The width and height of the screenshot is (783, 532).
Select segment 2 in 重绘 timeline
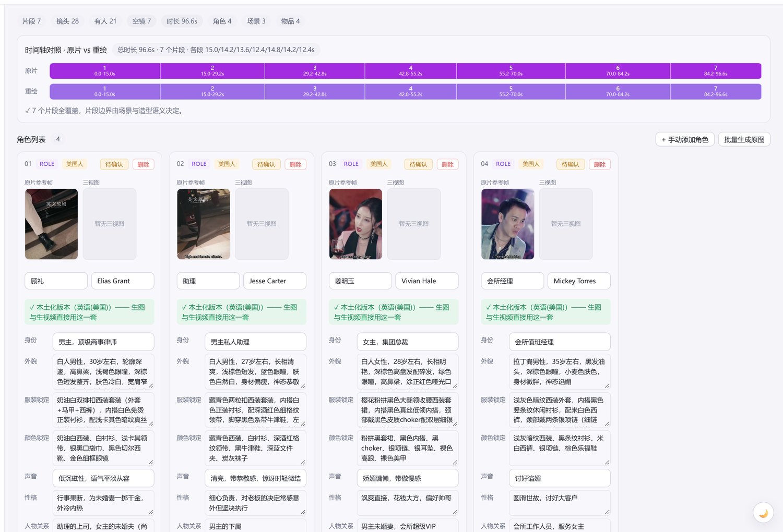pyautogui.click(x=212, y=91)
